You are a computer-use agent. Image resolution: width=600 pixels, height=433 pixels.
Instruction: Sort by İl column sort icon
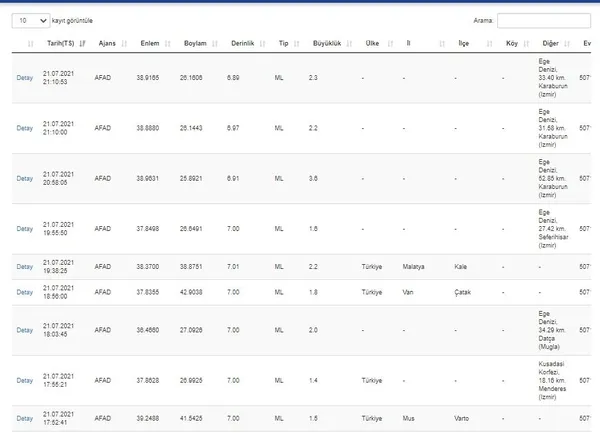(x=442, y=44)
